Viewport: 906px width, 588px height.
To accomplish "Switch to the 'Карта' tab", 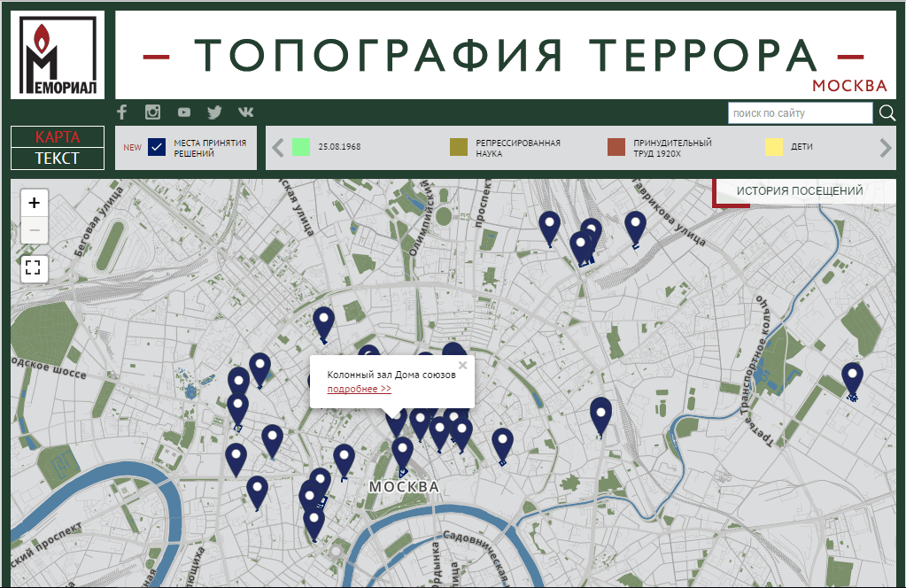I will coord(58,137).
